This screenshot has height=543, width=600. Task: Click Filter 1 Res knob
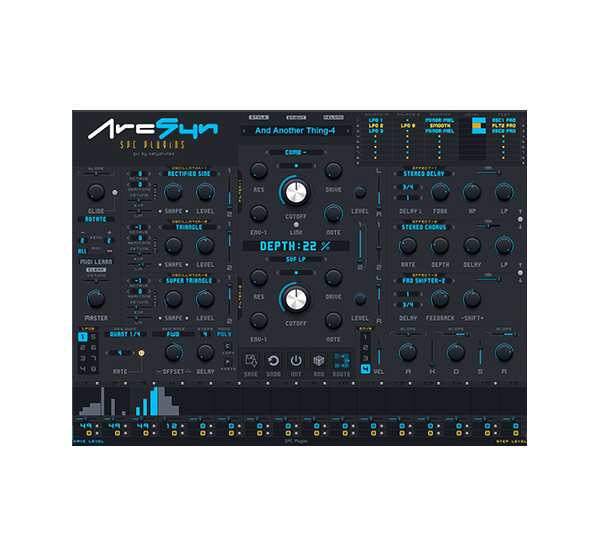[x=259, y=171]
